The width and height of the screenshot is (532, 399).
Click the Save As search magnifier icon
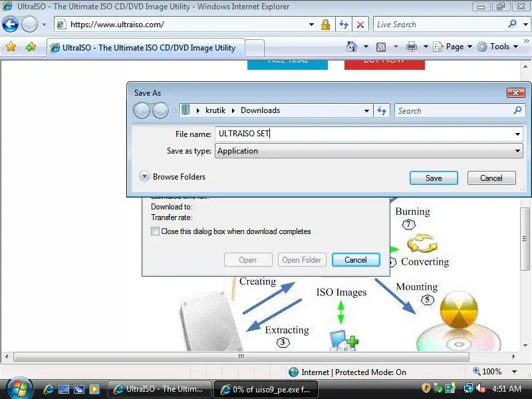click(x=518, y=110)
